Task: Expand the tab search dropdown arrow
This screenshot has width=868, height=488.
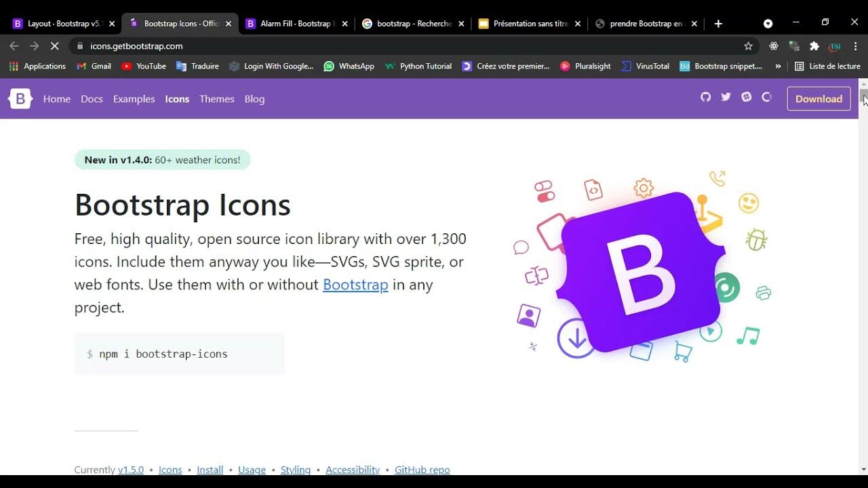Action: (x=768, y=24)
